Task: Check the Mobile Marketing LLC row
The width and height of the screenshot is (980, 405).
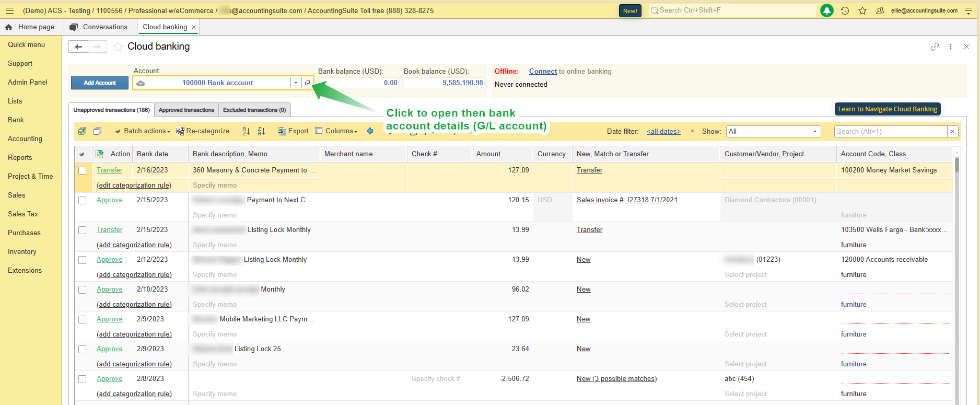Action: pos(82,319)
